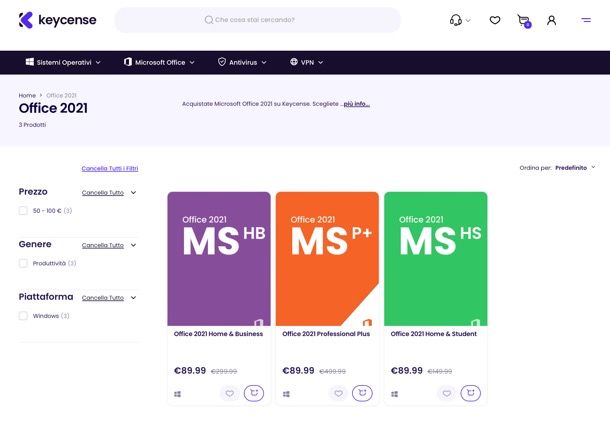Open Antivirus navigation item
This screenshot has width=610, height=432.
click(x=243, y=62)
